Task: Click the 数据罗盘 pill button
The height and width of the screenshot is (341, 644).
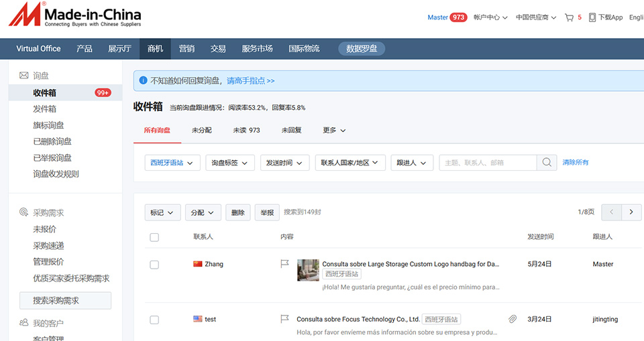Action: point(362,48)
